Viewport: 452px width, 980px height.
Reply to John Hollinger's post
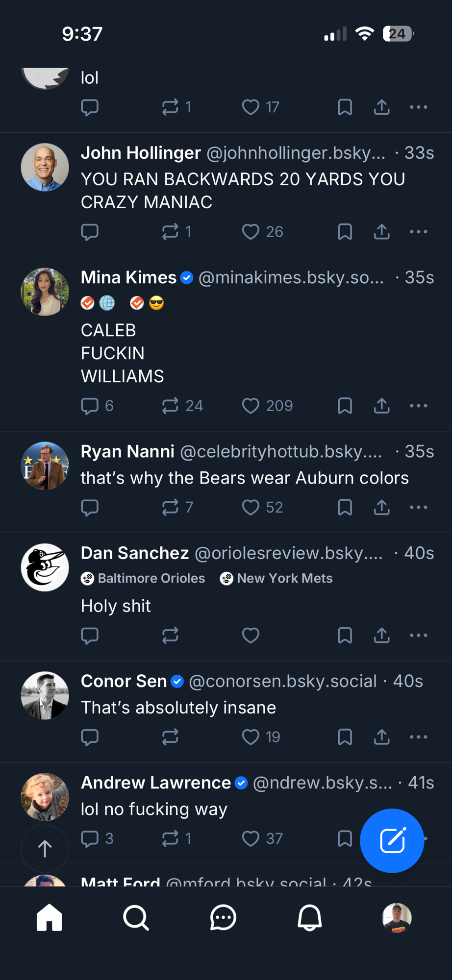(90, 232)
